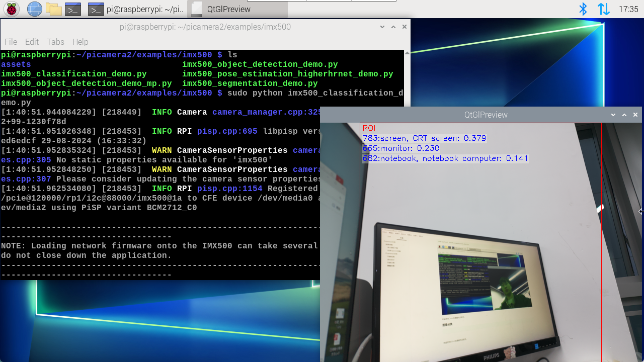Open the File menu in the terminal
Viewport: 644px width, 362px height.
coord(11,42)
